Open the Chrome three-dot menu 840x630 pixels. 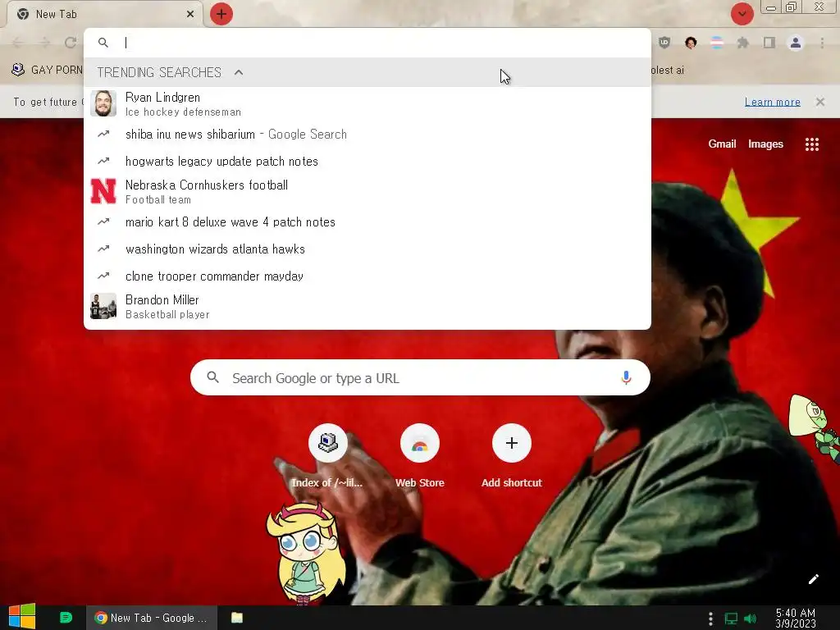click(x=822, y=43)
